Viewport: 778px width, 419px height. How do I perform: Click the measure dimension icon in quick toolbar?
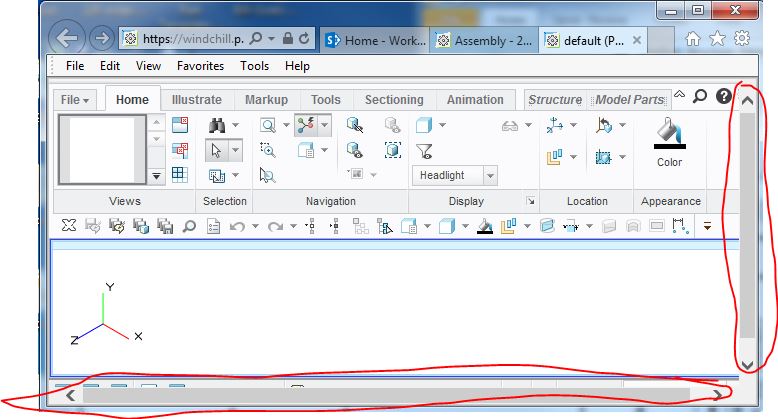click(x=680, y=226)
